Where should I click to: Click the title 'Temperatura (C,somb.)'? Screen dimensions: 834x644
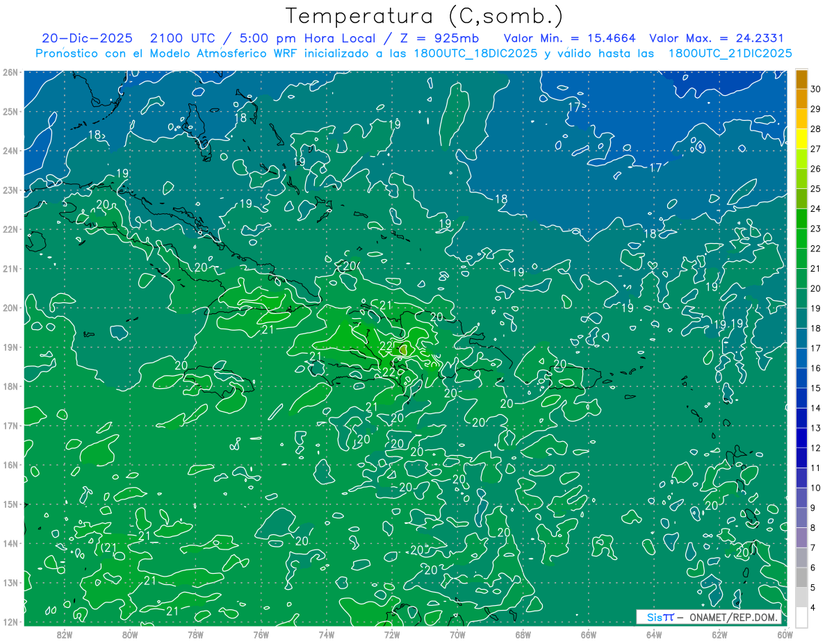click(x=425, y=16)
